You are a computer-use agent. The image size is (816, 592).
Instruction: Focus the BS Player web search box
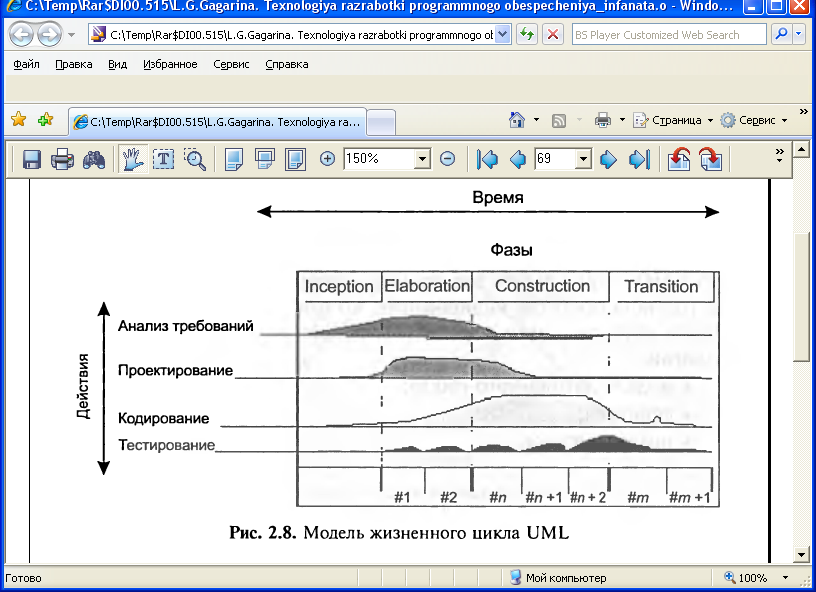coord(669,35)
